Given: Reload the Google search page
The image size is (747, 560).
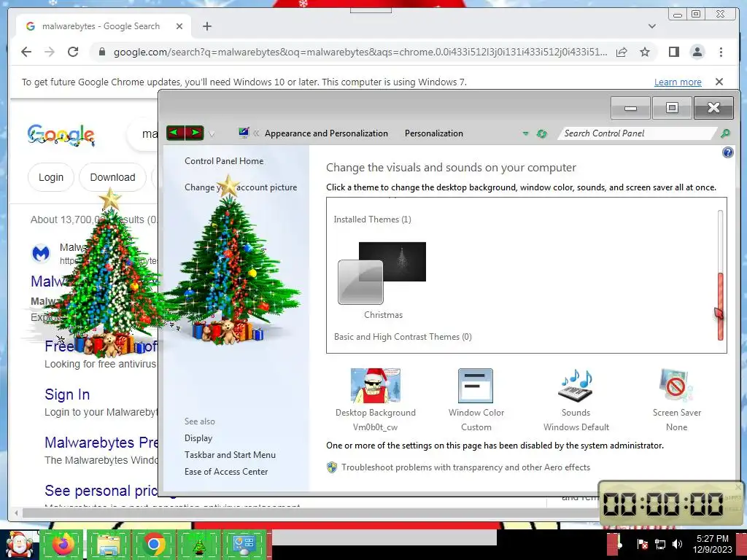Looking at the screenshot, I should click(x=73, y=52).
